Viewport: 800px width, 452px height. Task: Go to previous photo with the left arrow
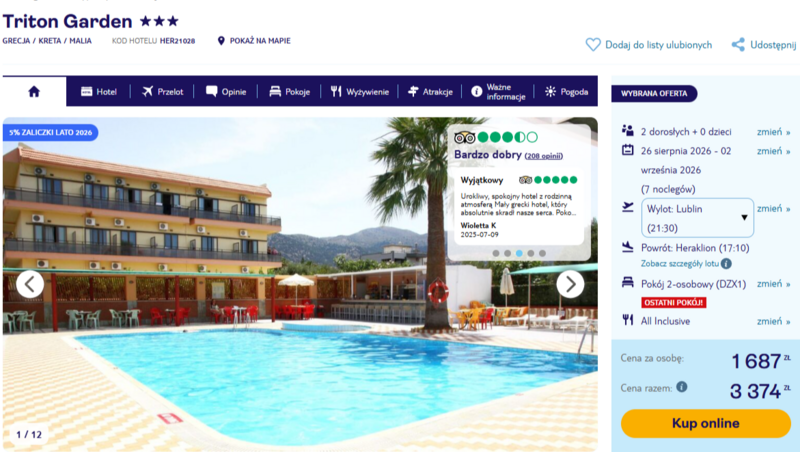tap(30, 284)
